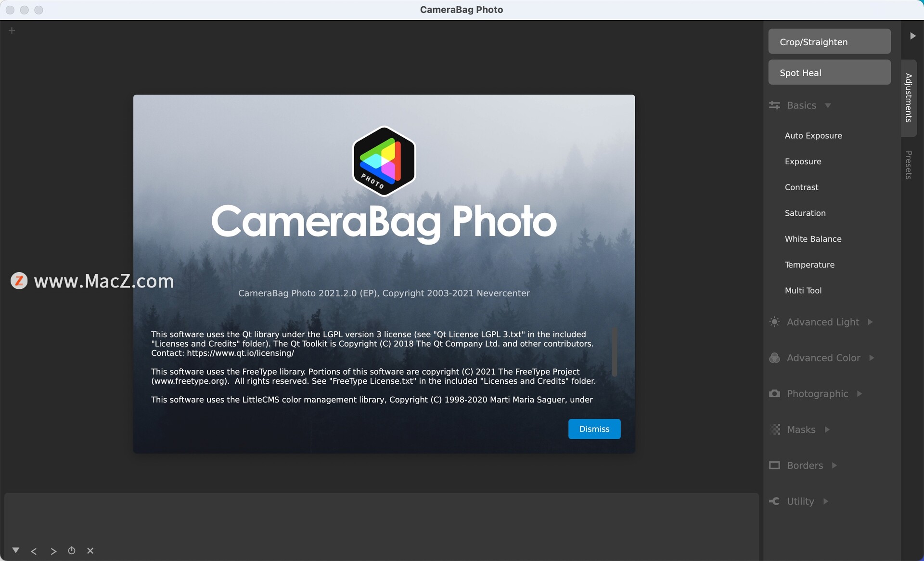Click the Basics section label
This screenshot has width=924, height=561.
(x=801, y=105)
